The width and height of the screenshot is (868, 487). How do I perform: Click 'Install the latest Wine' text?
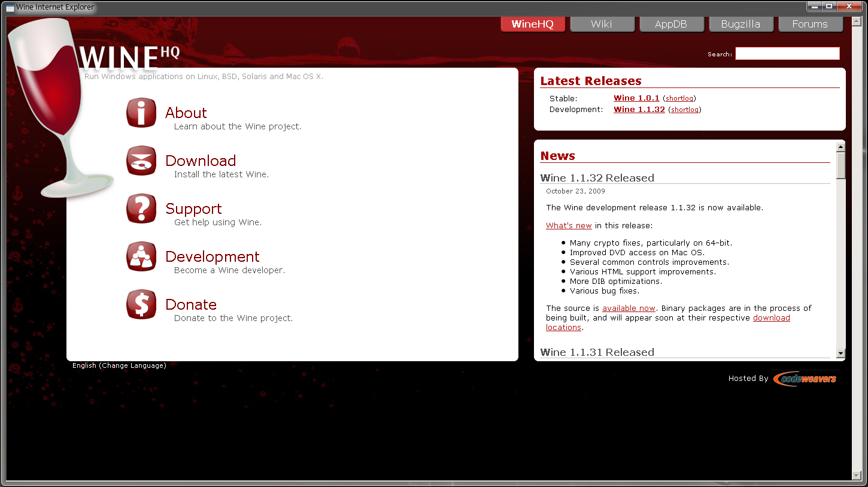221,174
